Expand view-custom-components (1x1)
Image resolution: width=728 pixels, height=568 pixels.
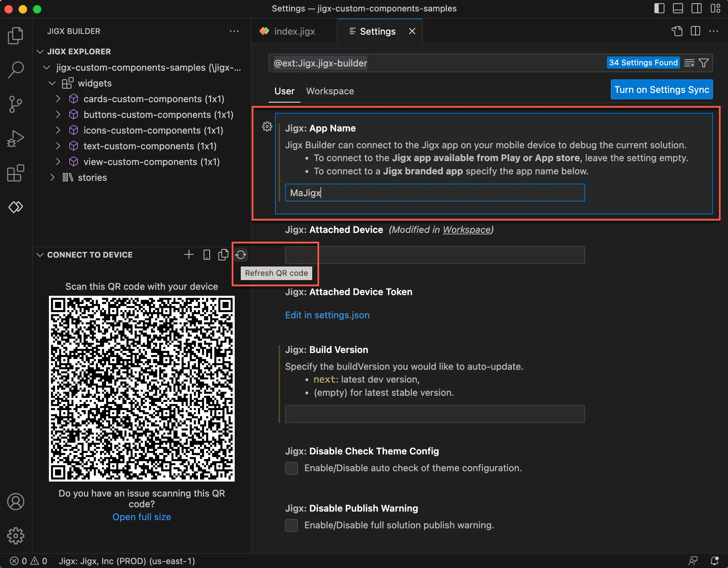[x=58, y=161]
